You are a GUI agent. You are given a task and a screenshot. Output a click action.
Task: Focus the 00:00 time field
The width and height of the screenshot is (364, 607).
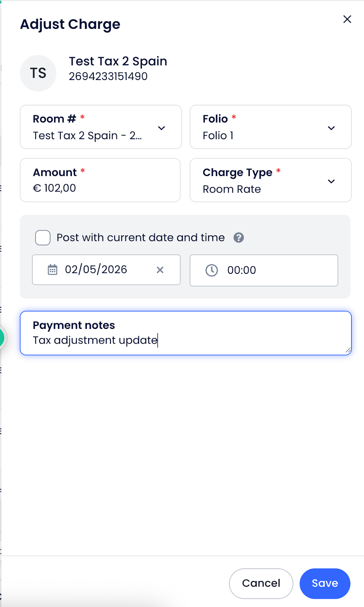click(273, 270)
